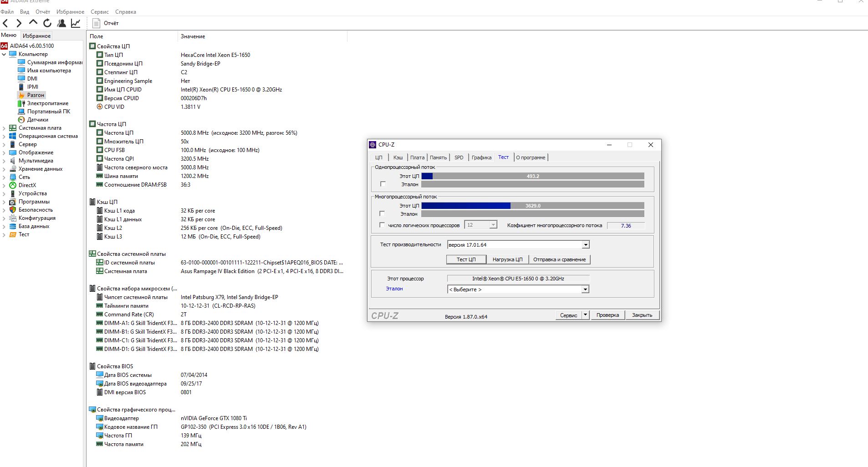Screen dimensions: 868x467
Task: Click the Хранение данных storage icon
Action: point(13,169)
